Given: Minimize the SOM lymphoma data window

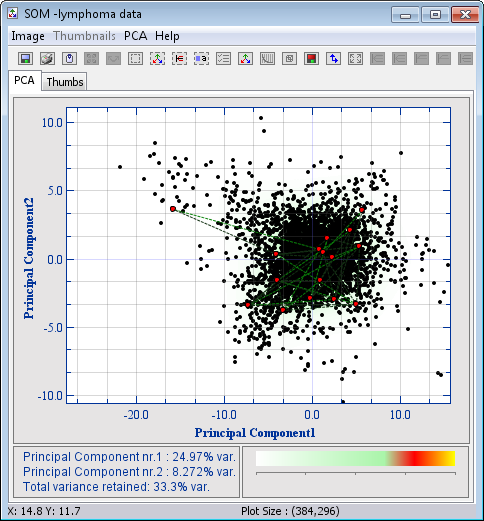Looking at the screenshot, I should click(405, 15).
